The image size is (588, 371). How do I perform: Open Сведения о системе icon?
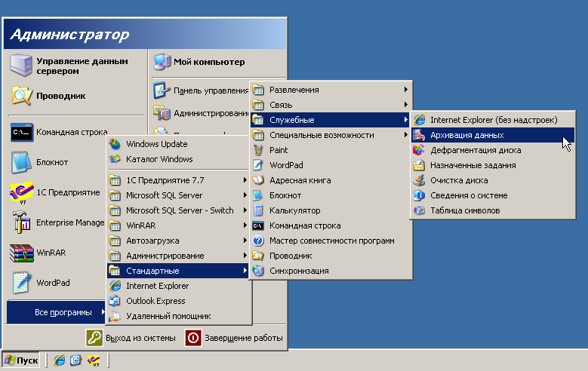pyautogui.click(x=419, y=195)
